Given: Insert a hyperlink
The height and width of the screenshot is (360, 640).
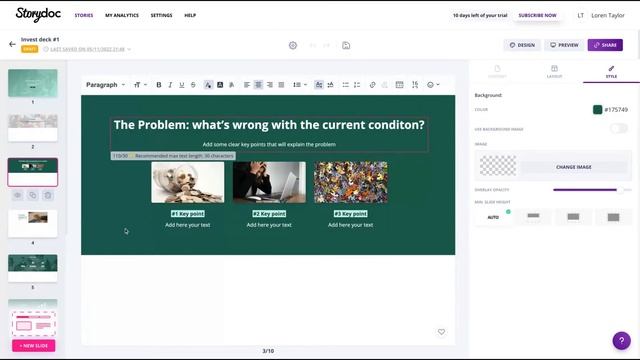Looking at the screenshot, I should 372,85.
